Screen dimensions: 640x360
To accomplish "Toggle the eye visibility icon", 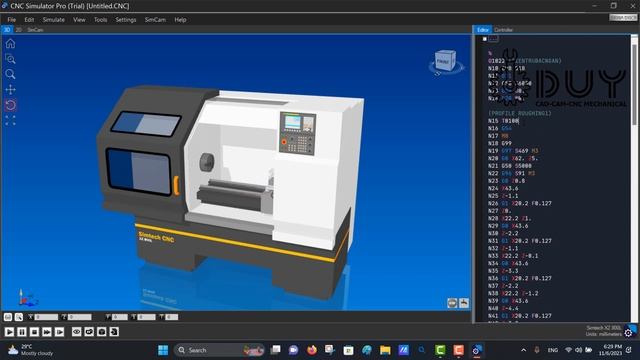I will point(76,332).
